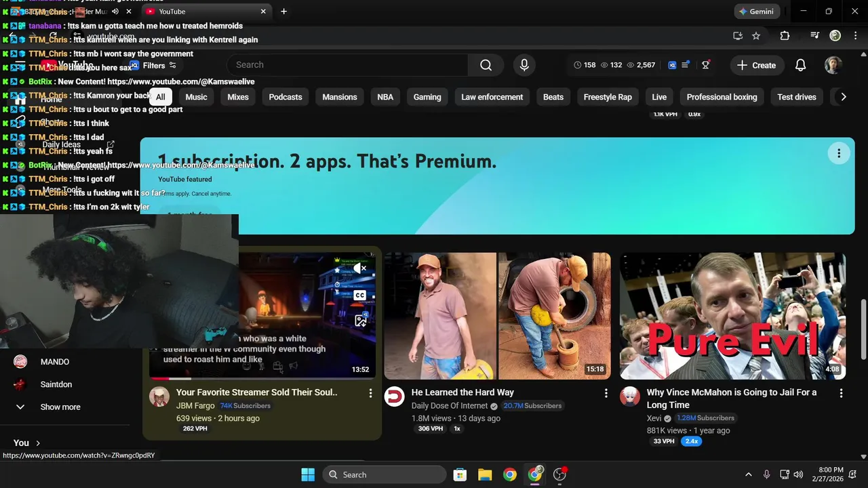This screenshot has height=488, width=868.
Task: Close the YouTube browser tab
Action: [263, 12]
